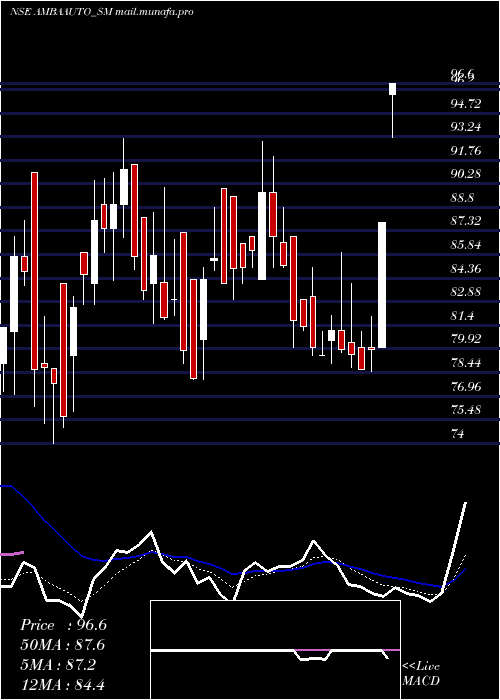Click the 50MA : 87.6 readout
The image size is (500, 700).
63,645
